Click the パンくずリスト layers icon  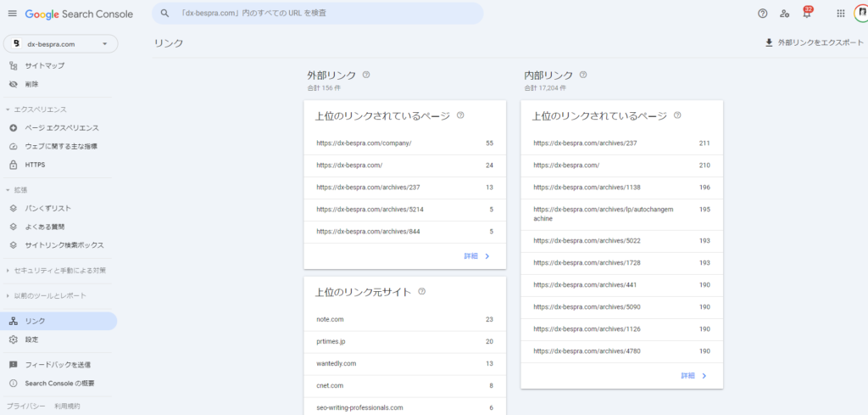[x=14, y=208]
